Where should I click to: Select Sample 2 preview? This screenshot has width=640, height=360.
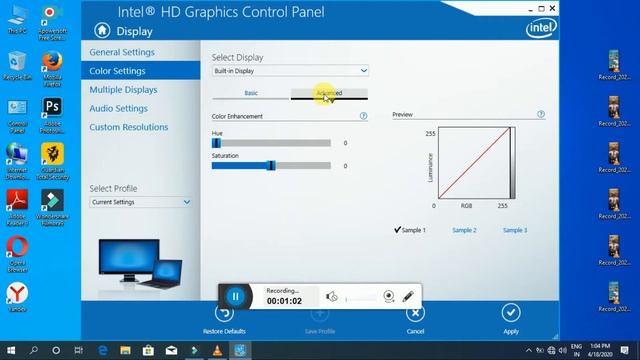[464, 230]
